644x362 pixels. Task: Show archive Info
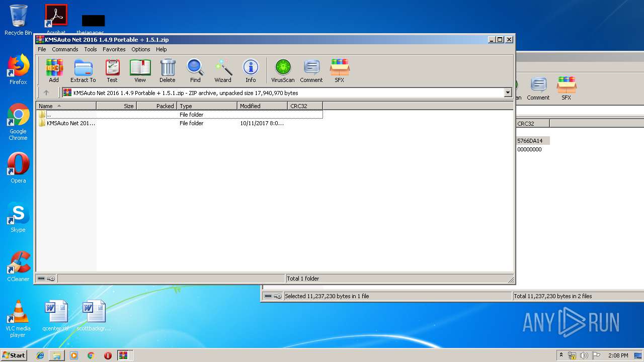pos(251,70)
